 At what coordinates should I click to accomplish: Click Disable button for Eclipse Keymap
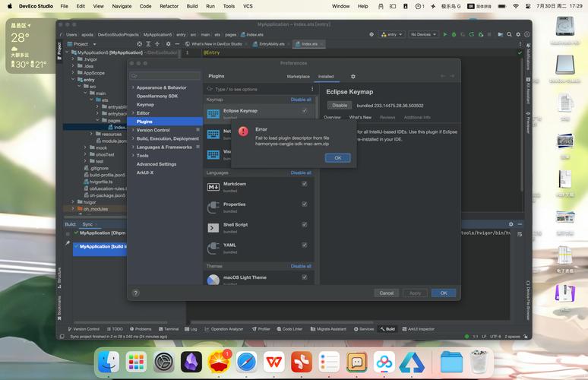click(x=340, y=106)
